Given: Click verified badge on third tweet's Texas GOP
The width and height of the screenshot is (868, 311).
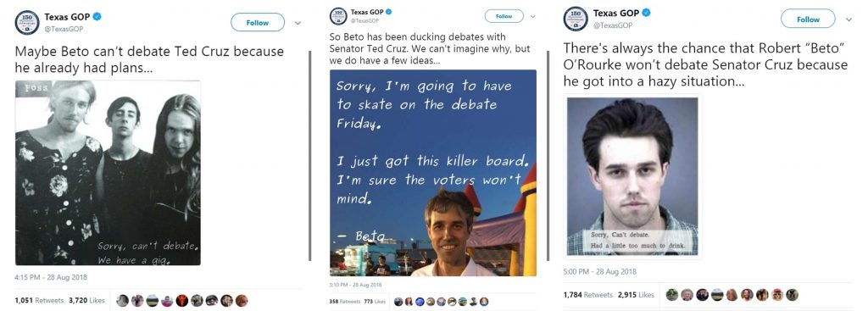Looking at the screenshot, I should click(646, 13).
